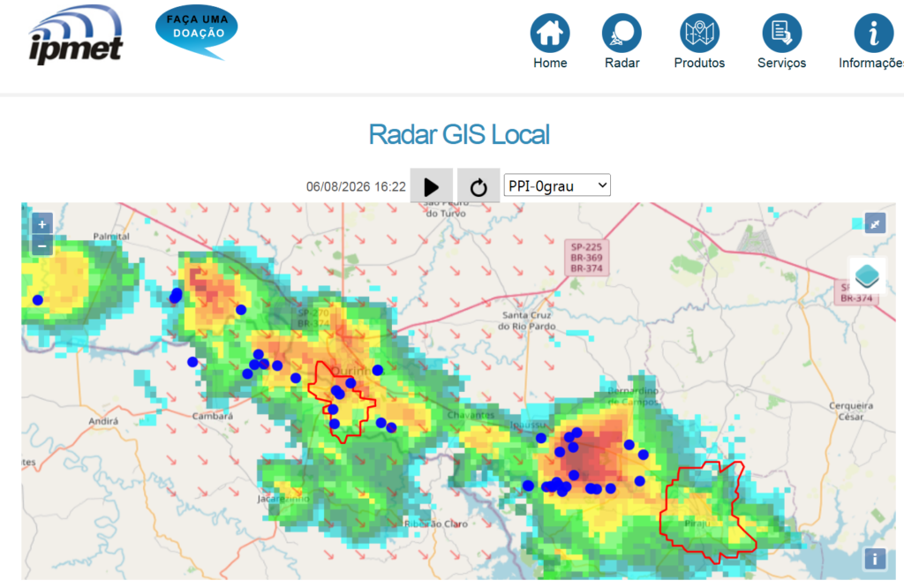Open the map layers switcher

(x=867, y=275)
